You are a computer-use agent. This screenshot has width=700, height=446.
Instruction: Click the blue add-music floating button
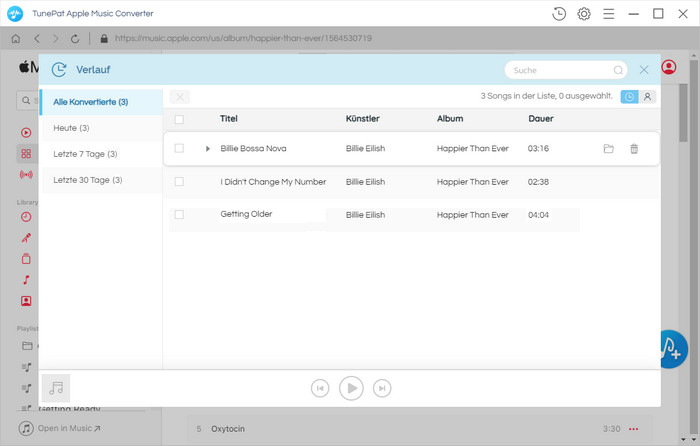click(x=673, y=349)
